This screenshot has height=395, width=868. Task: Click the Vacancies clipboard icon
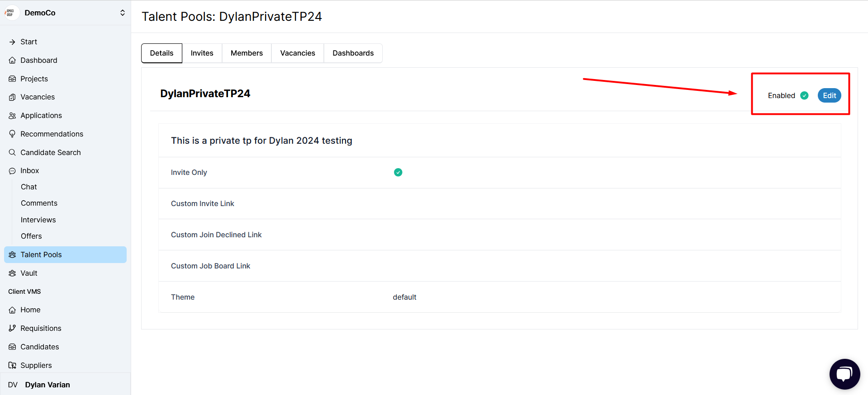(12, 97)
